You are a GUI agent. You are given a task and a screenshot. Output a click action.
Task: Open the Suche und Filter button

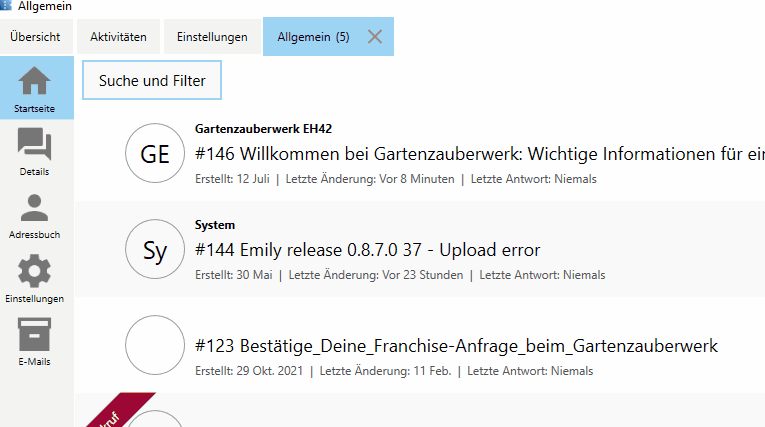click(152, 81)
